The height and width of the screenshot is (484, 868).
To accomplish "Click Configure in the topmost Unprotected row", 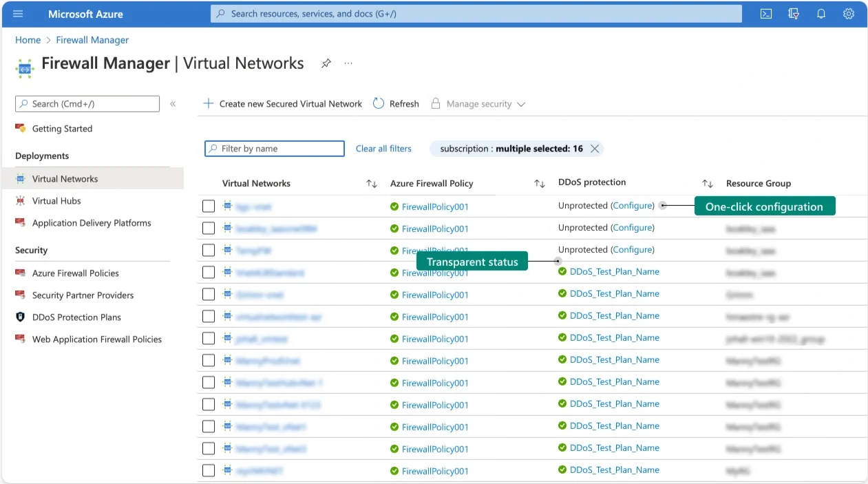I will [633, 206].
